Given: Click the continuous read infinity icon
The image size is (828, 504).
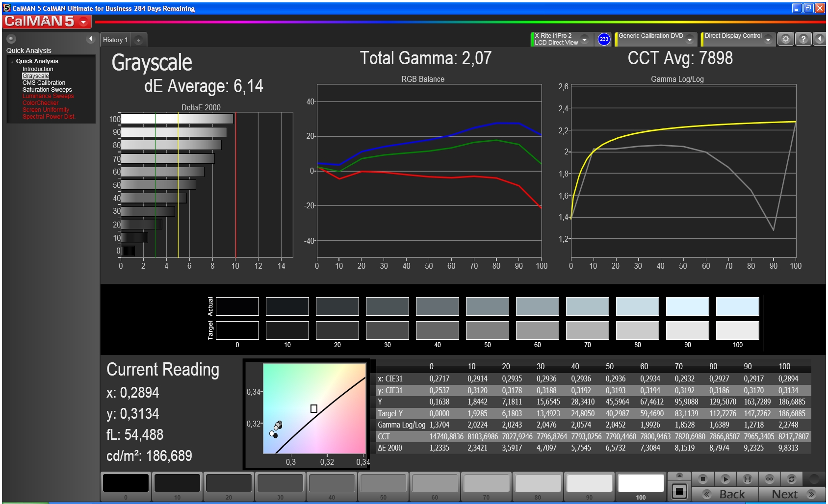Looking at the screenshot, I should (x=770, y=479).
